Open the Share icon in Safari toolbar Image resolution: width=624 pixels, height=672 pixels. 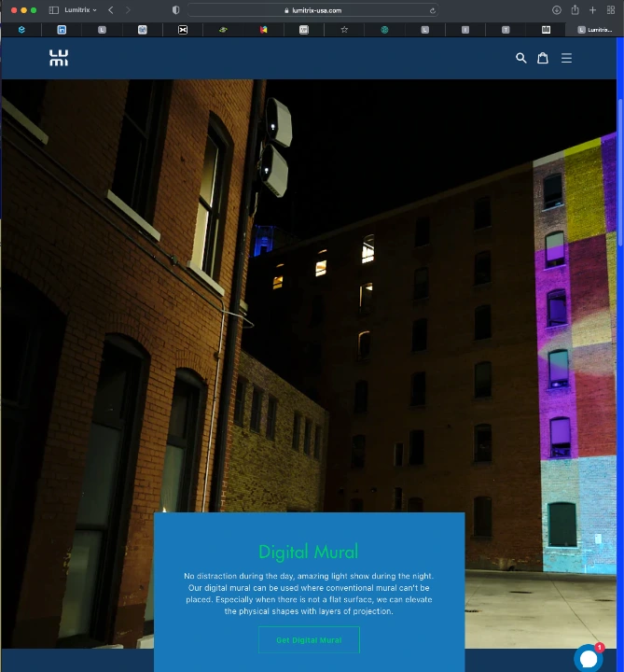coord(575,10)
